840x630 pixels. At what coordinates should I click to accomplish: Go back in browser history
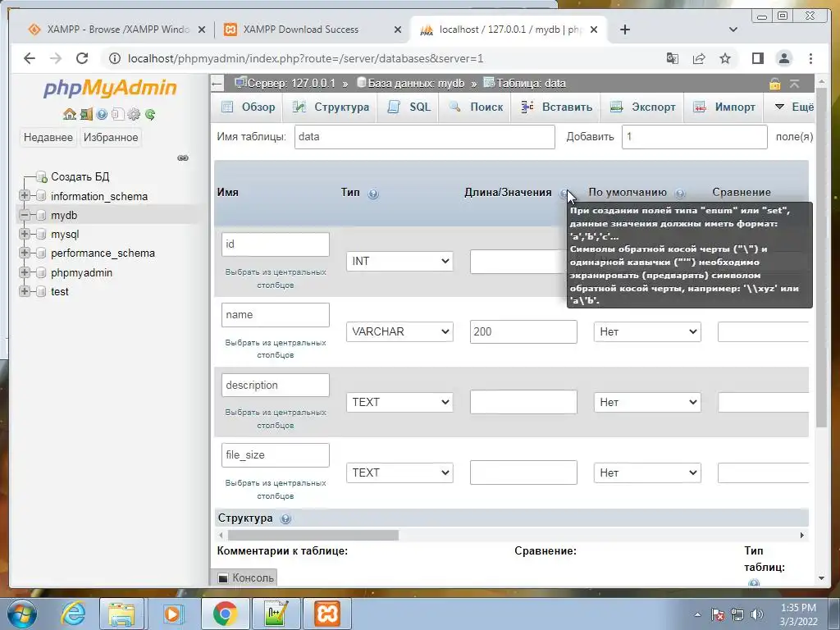click(x=30, y=58)
